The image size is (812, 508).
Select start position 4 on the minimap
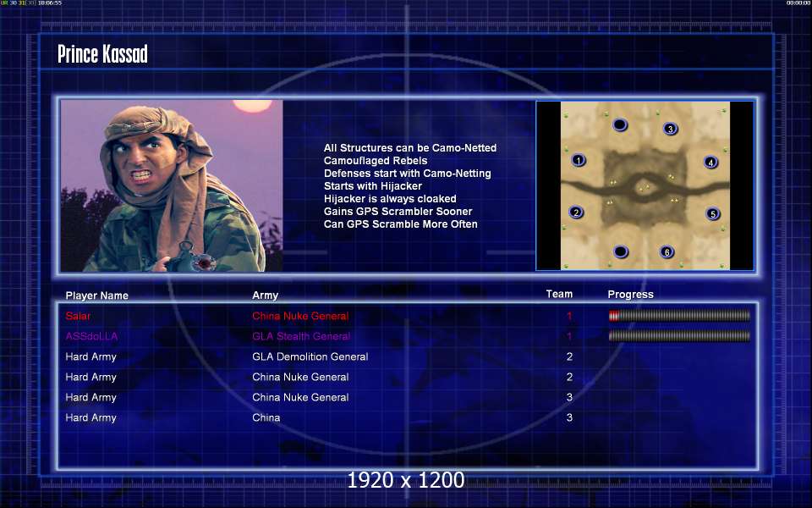(710, 163)
